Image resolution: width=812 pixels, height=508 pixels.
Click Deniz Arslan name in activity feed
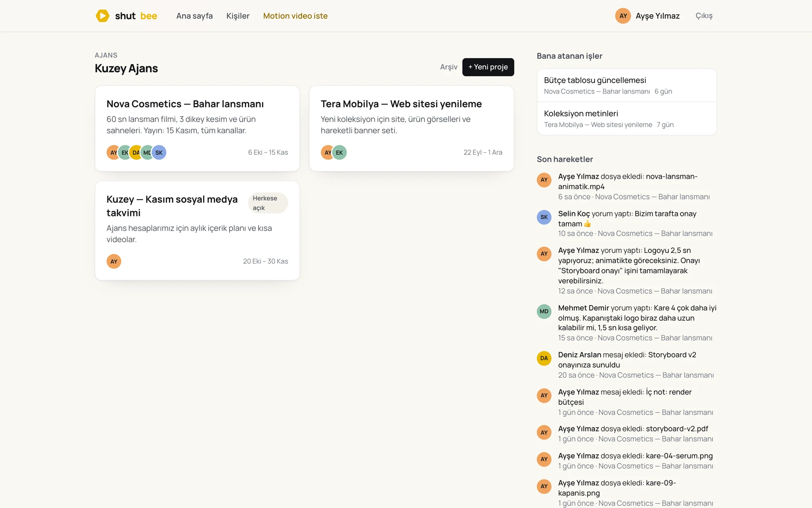pos(580,355)
